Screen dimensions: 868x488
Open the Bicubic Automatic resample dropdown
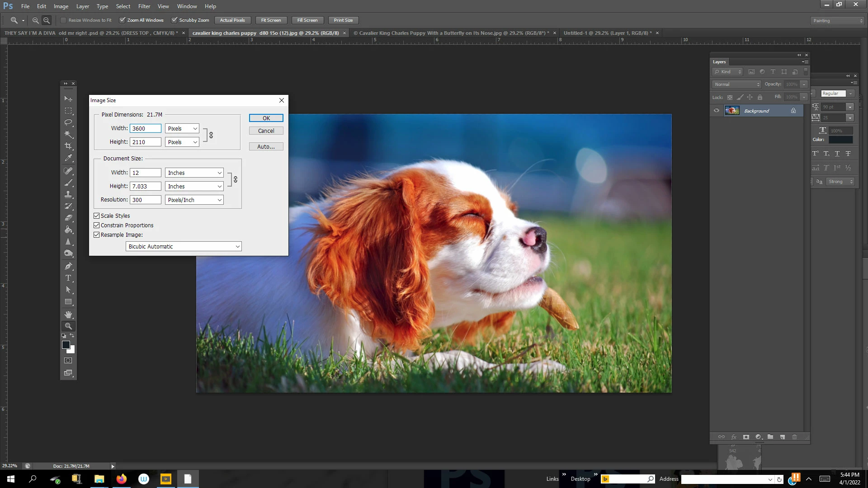point(184,246)
